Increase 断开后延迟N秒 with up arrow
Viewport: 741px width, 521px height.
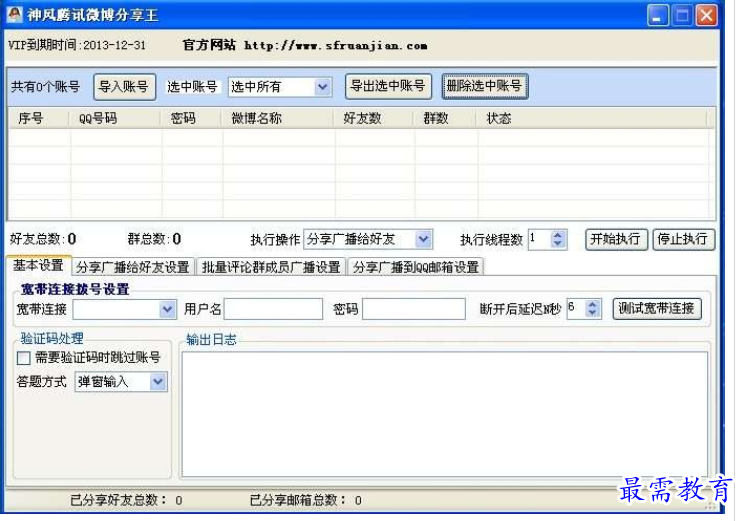pos(593,305)
